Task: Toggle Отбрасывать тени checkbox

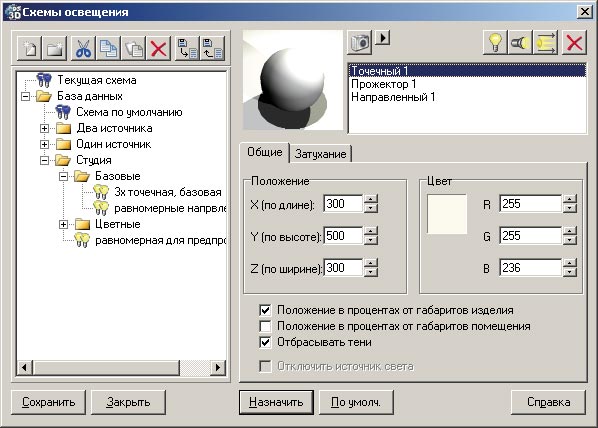Action: [x=265, y=342]
